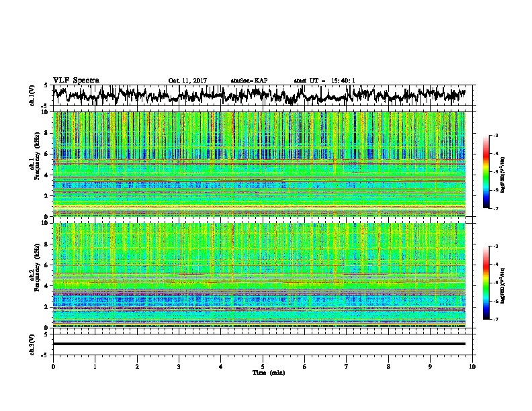This screenshot has width=532, height=411.
Task: Click the "Time (min)" axis title
Action: 269,373
